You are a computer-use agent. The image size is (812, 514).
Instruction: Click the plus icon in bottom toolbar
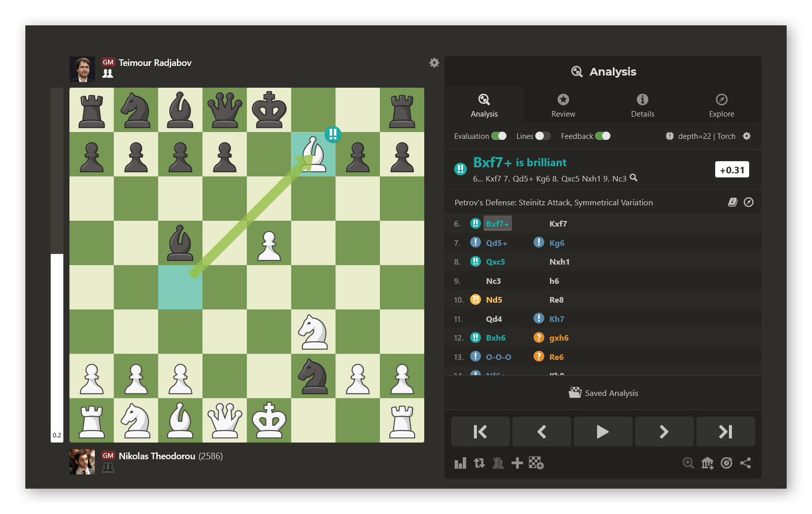[517, 463]
